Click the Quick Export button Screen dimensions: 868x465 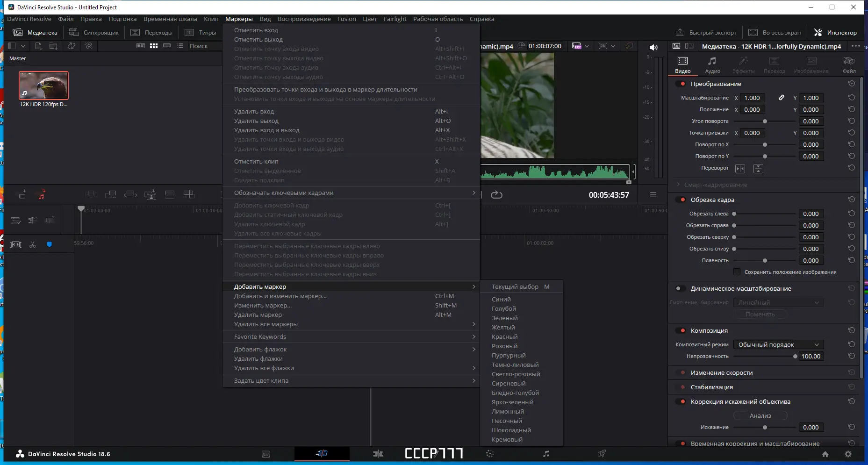click(x=706, y=33)
